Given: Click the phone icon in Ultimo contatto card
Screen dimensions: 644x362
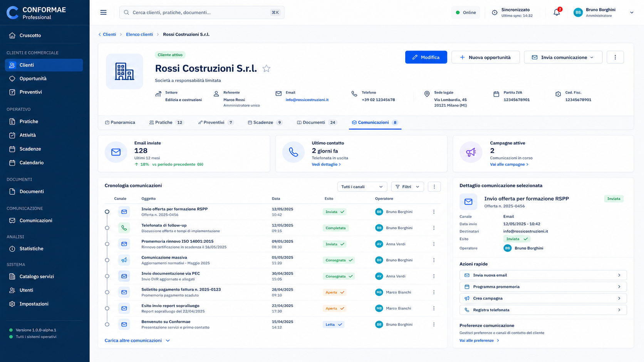Looking at the screenshot, I should (x=293, y=152).
